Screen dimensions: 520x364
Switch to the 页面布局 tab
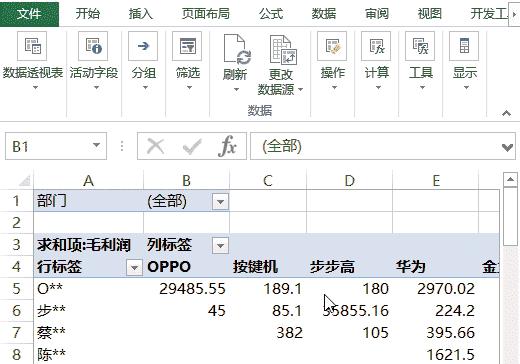(x=205, y=14)
